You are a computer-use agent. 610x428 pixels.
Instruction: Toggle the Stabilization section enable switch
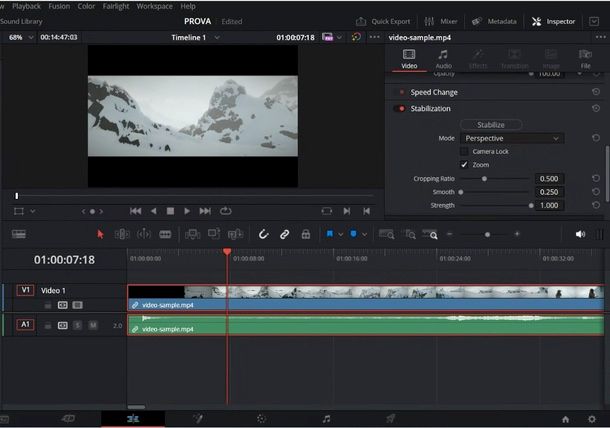point(400,109)
